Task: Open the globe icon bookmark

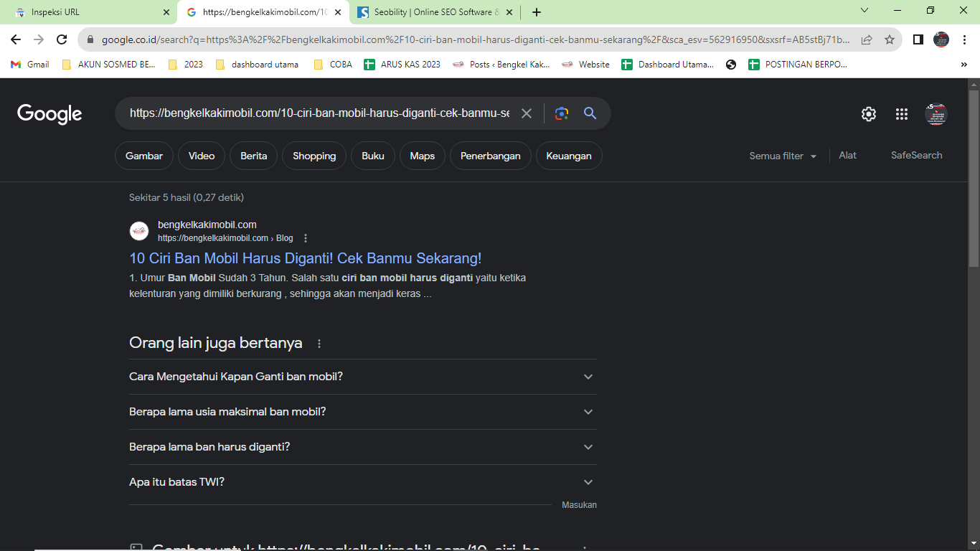Action: [x=731, y=65]
